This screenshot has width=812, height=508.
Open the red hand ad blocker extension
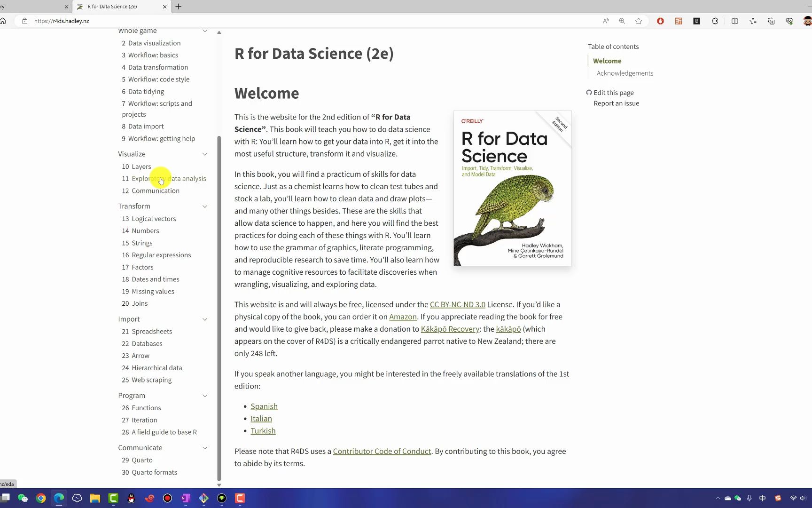coord(660,21)
